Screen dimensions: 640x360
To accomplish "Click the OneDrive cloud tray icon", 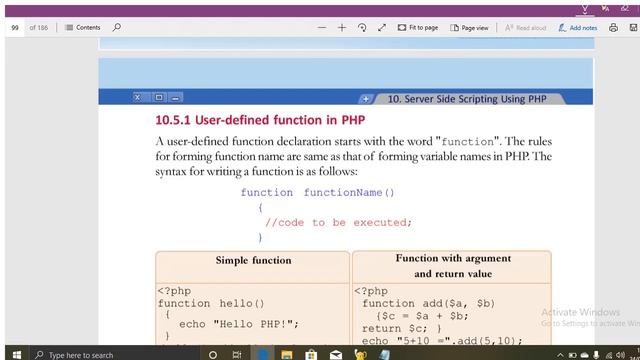I will (584, 355).
